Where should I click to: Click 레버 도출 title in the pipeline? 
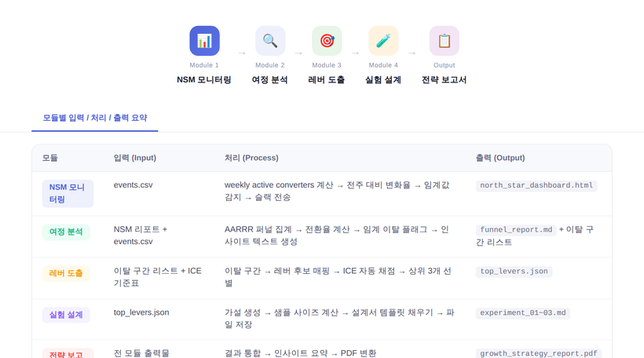click(x=327, y=79)
